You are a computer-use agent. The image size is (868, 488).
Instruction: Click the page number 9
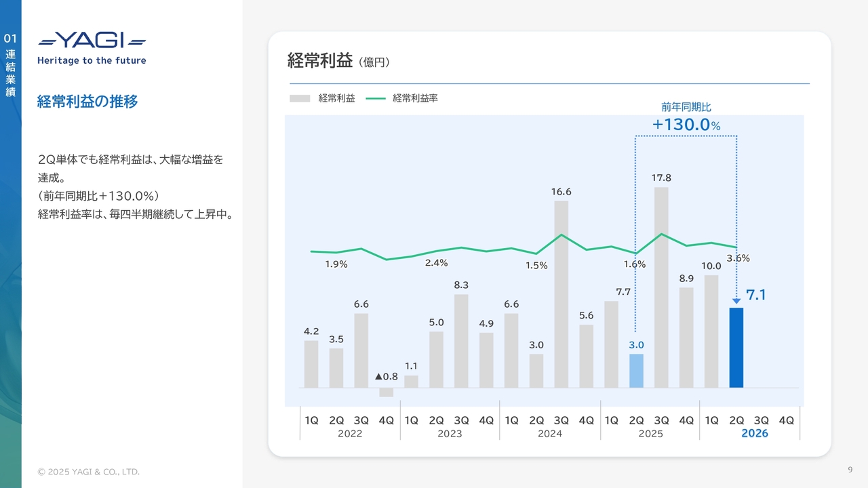tap(850, 470)
